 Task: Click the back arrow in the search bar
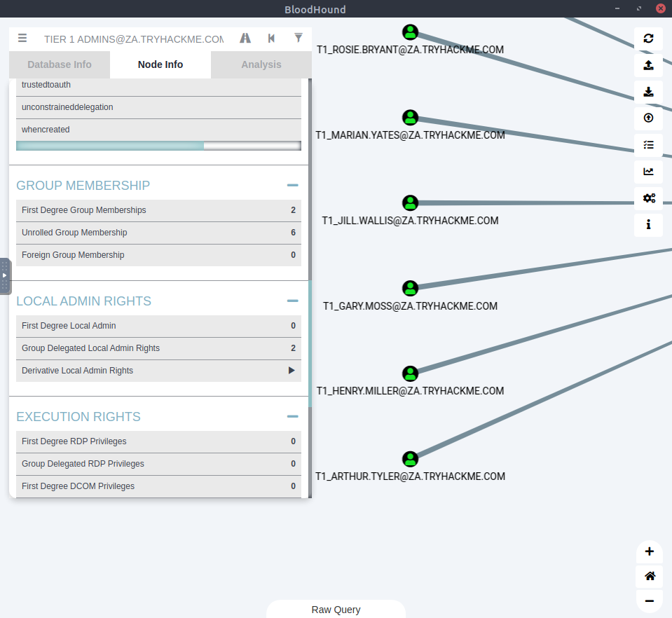click(x=271, y=39)
